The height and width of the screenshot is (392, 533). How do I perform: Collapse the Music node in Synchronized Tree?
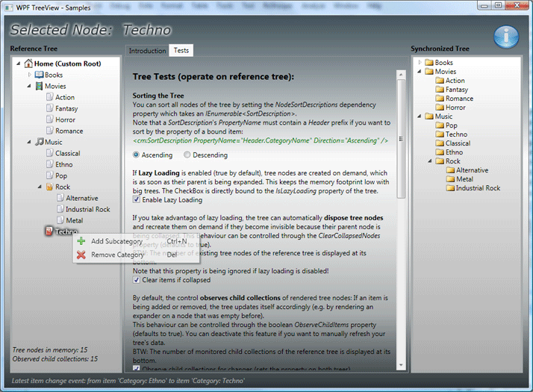click(x=420, y=116)
